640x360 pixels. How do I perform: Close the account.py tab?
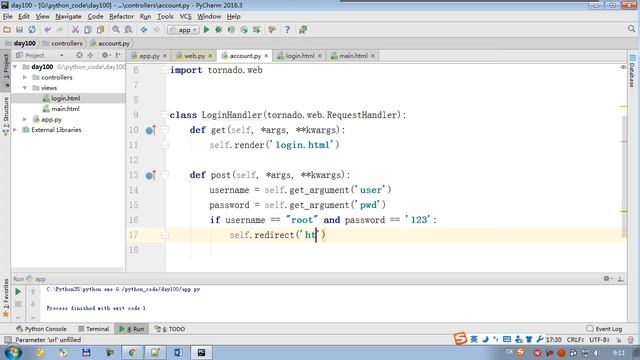pos(266,56)
